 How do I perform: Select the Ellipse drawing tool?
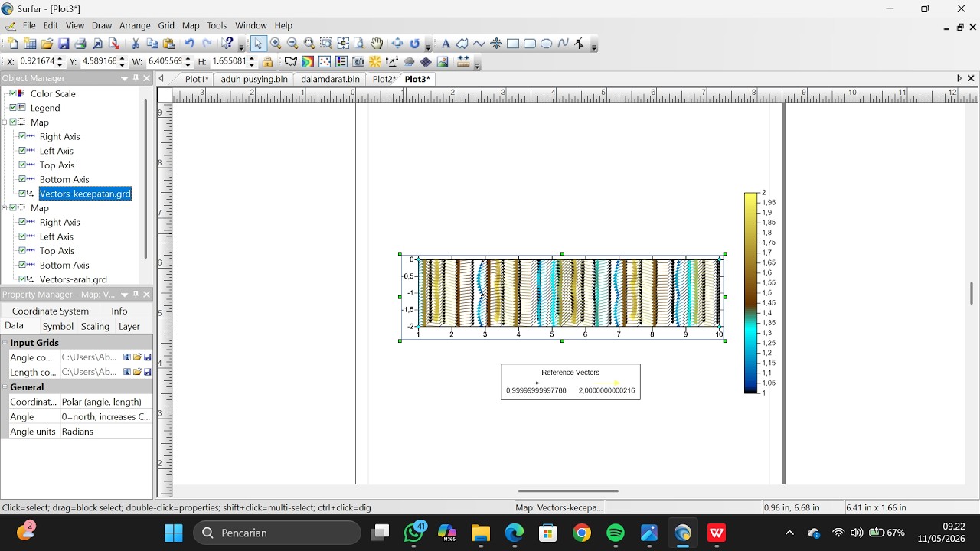pyautogui.click(x=547, y=44)
